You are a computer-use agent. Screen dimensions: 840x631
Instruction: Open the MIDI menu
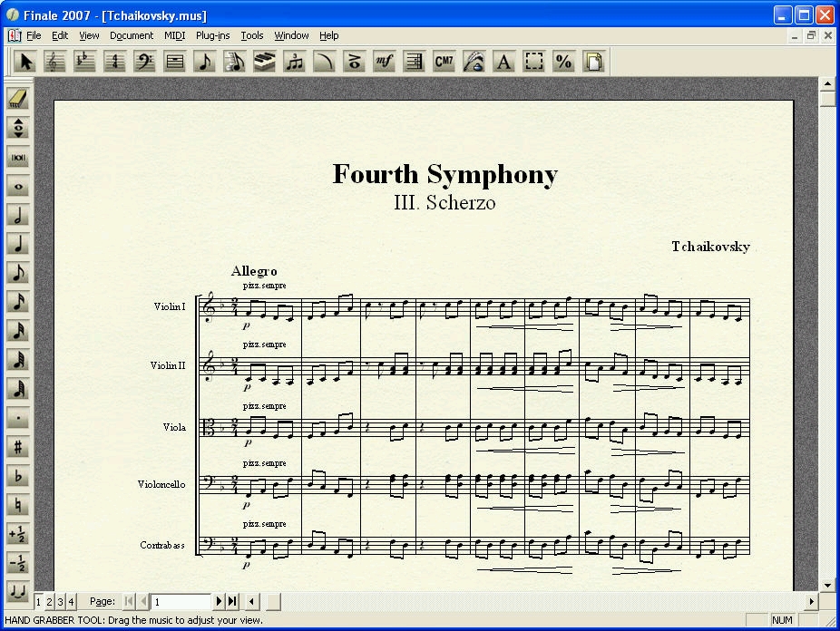pos(175,35)
